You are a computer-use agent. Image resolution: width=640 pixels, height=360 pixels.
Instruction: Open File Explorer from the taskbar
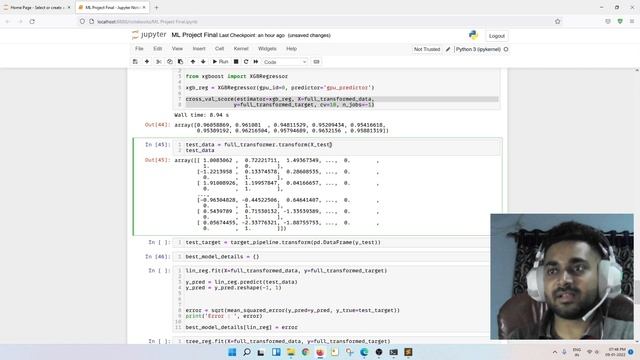pyautogui.click(x=291, y=352)
